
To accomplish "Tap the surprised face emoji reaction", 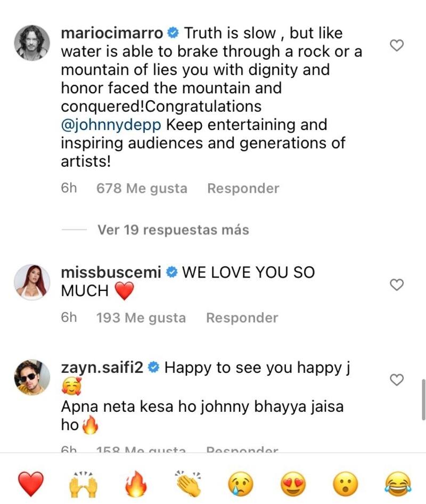I will click(x=343, y=484).
